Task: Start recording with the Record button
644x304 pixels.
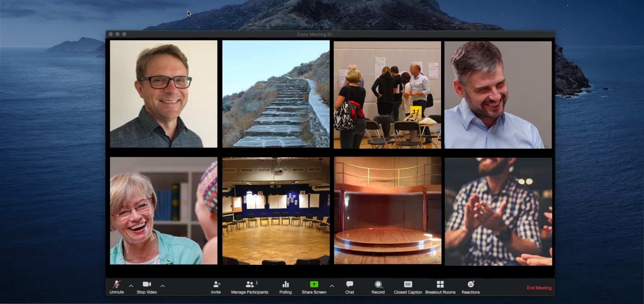Action: click(378, 287)
